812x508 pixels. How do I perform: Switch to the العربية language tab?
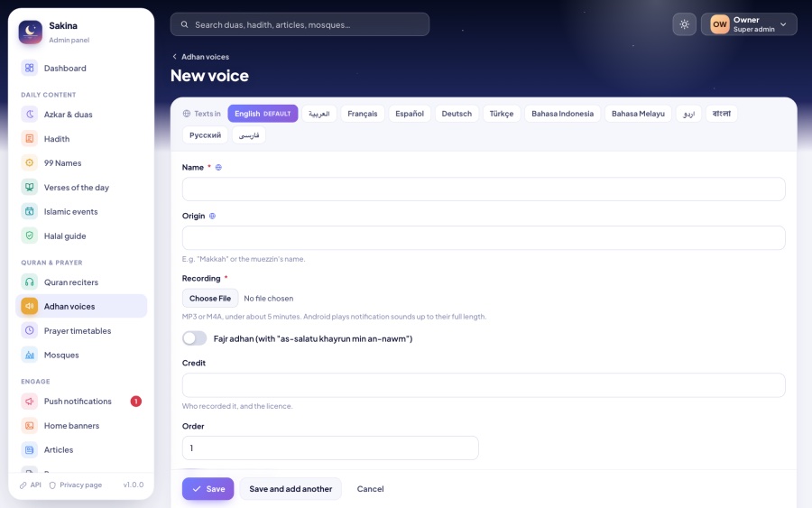pyautogui.click(x=319, y=114)
